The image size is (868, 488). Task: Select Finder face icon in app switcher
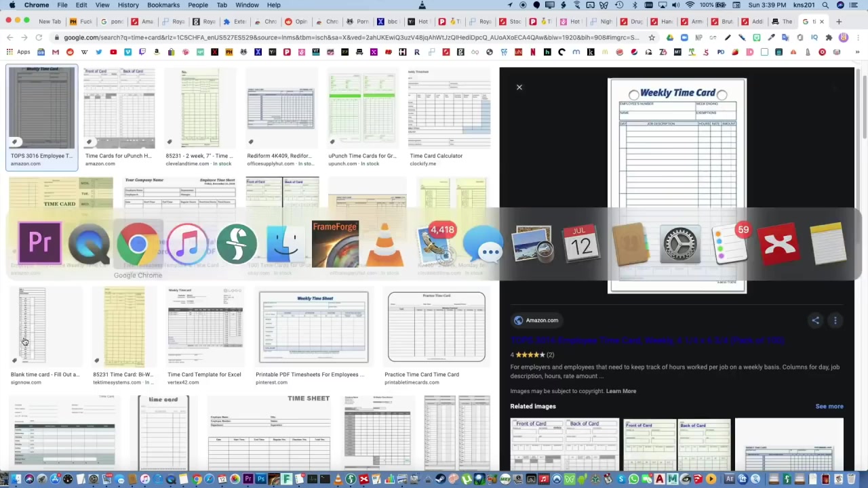[285, 243]
